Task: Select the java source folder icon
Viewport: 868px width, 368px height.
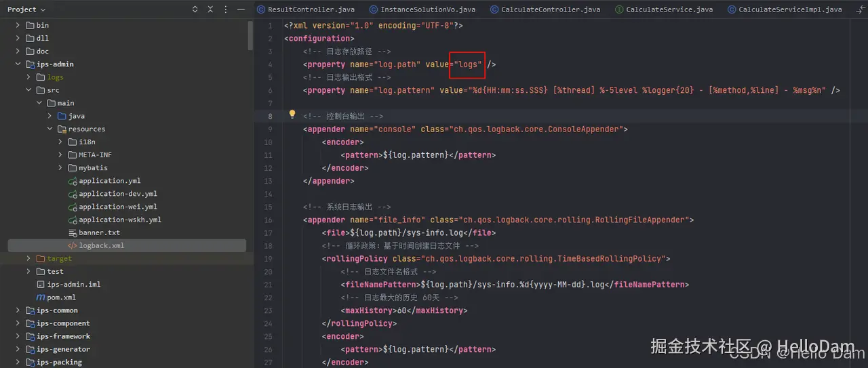Action: (x=62, y=116)
